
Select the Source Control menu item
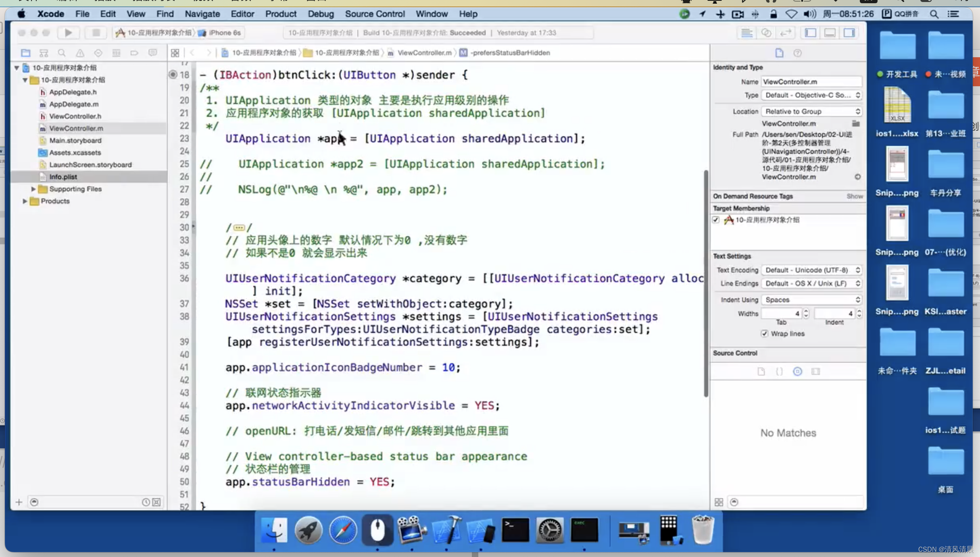point(374,13)
